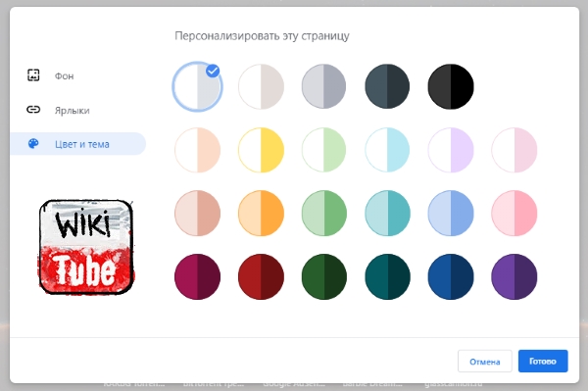
Task: Select the Цвет и тема tab
Action: coord(78,144)
